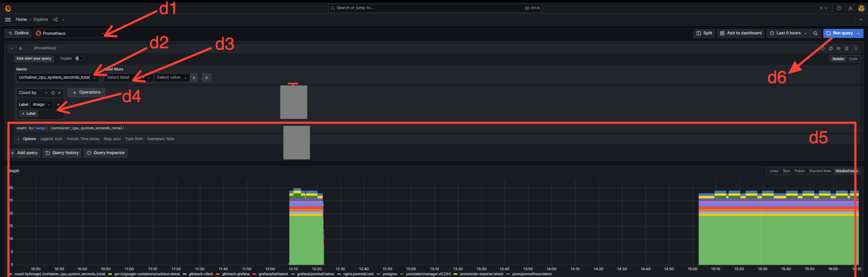Hide query A using eye icon
This screenshot has height=277, width=868.
coord(839,48)
